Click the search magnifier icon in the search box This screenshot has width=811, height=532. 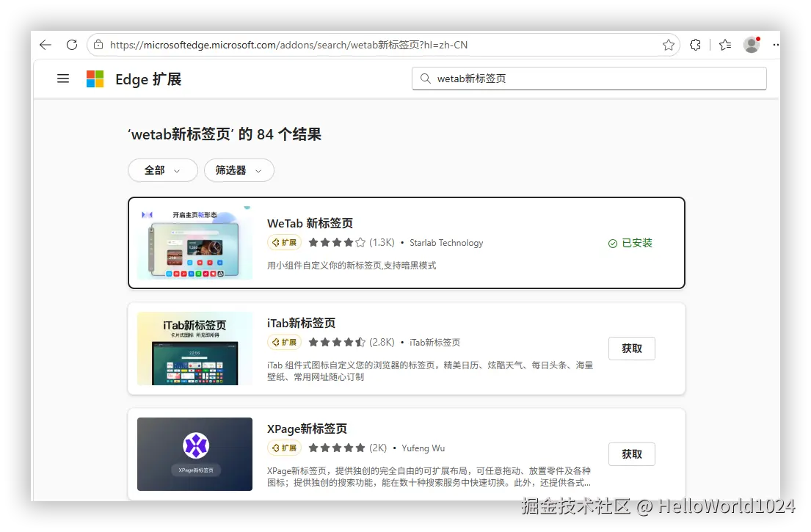[425, 79]
